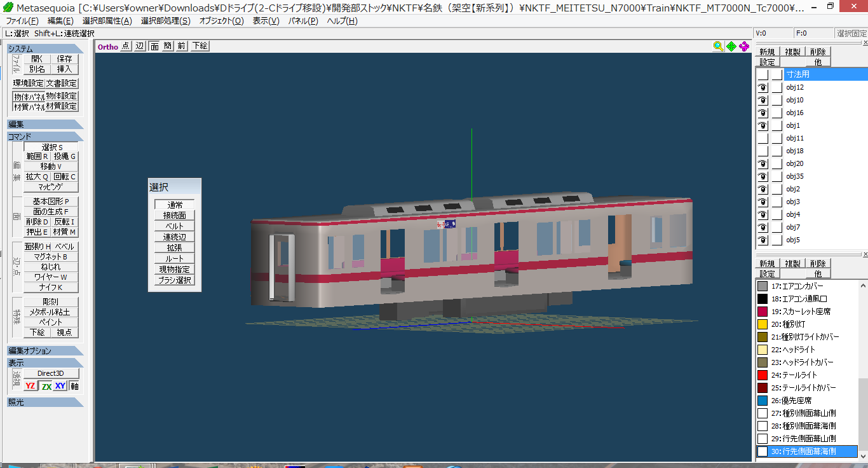Collapse the コマンド panel header
Image resolution: width=868 pixels, height=468 pixels.
click(45, 137)
